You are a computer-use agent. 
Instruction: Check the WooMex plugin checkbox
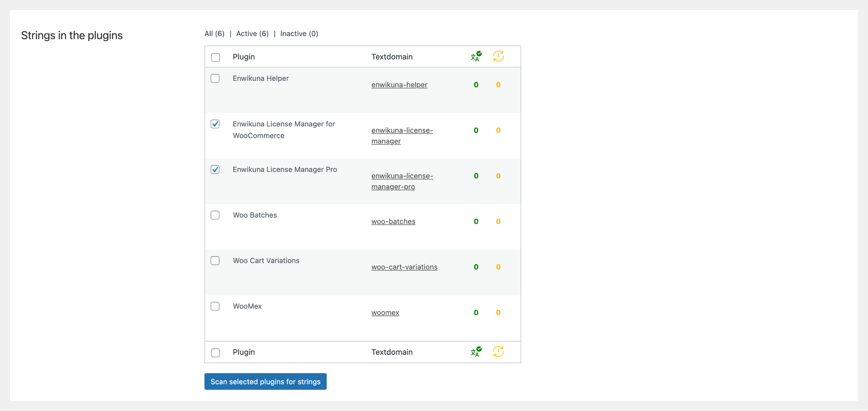point(215,306)
